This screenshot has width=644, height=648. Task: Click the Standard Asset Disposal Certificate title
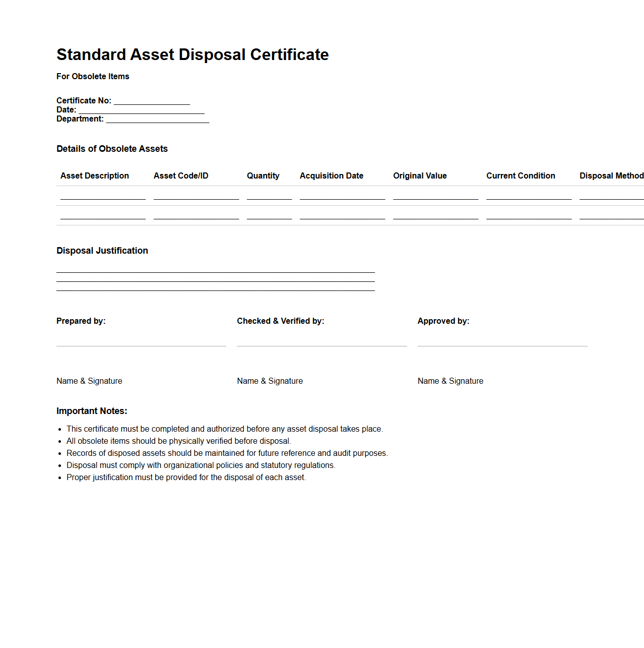(192, 54)
